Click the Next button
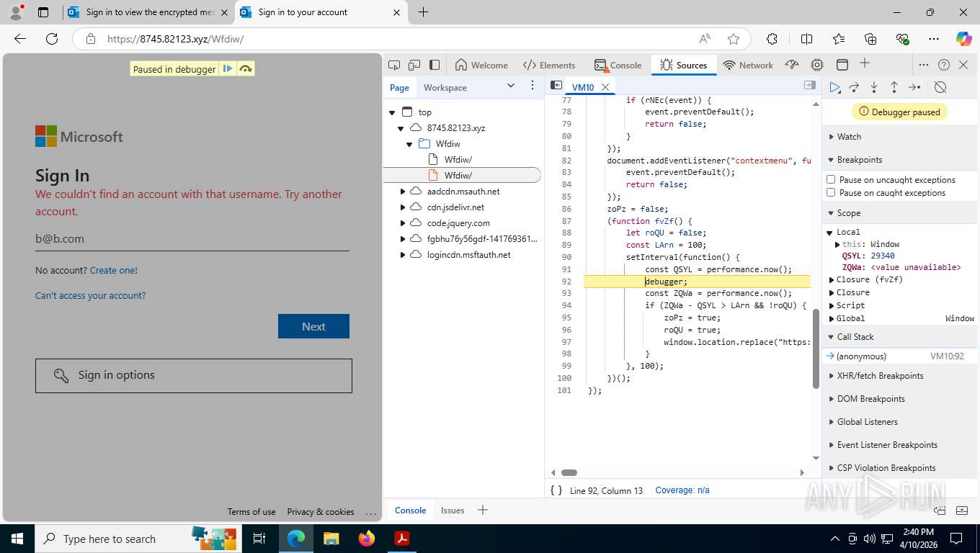980x553 pixels. click(x=313, y=326)
